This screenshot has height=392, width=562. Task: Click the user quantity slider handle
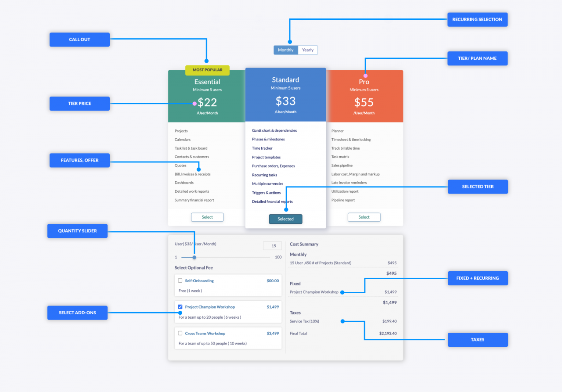click(x=195, y=257)
